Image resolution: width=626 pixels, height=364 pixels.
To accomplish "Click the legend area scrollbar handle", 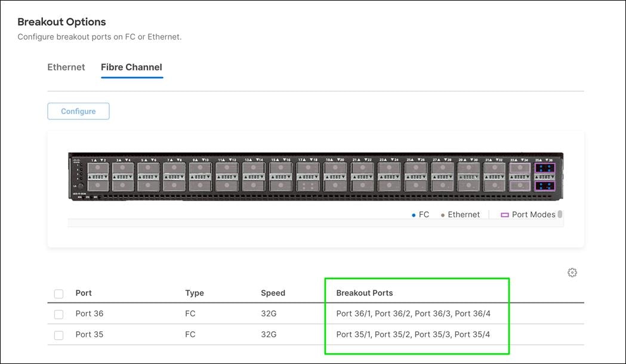I will tap(560, 214).
